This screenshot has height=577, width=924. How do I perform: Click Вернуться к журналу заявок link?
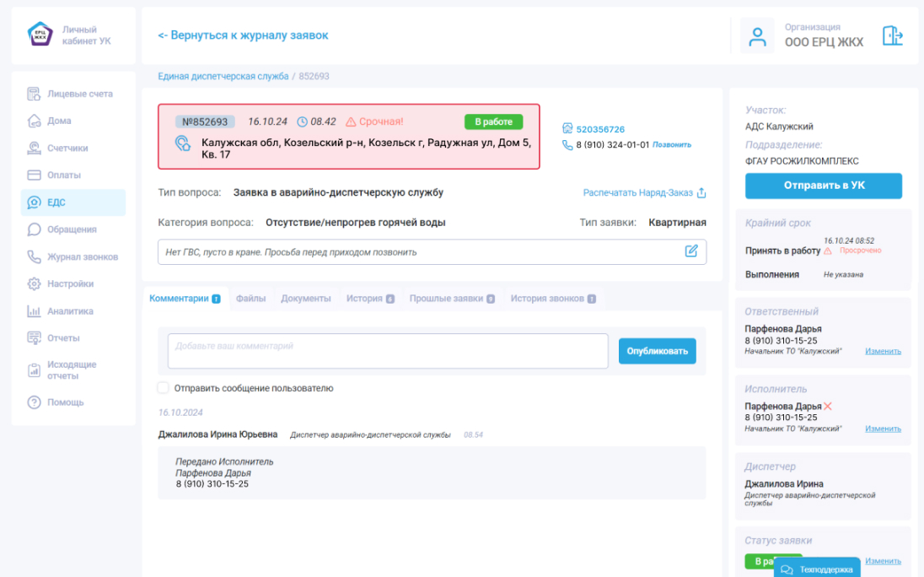(x=243, y=35)
